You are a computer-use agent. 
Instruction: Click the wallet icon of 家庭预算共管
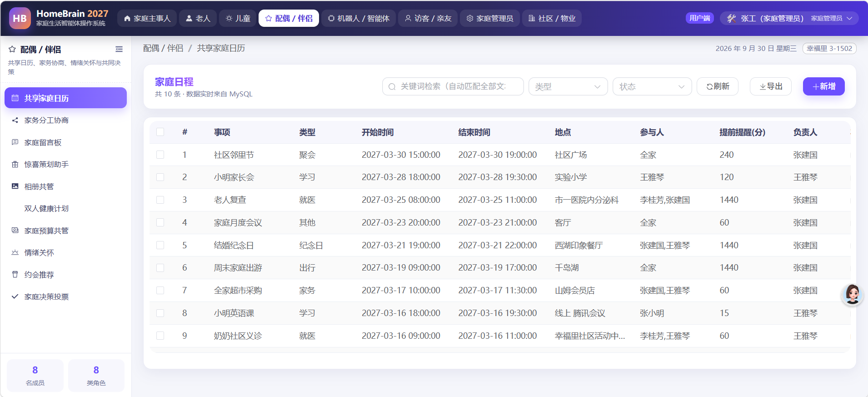point(15,231)
